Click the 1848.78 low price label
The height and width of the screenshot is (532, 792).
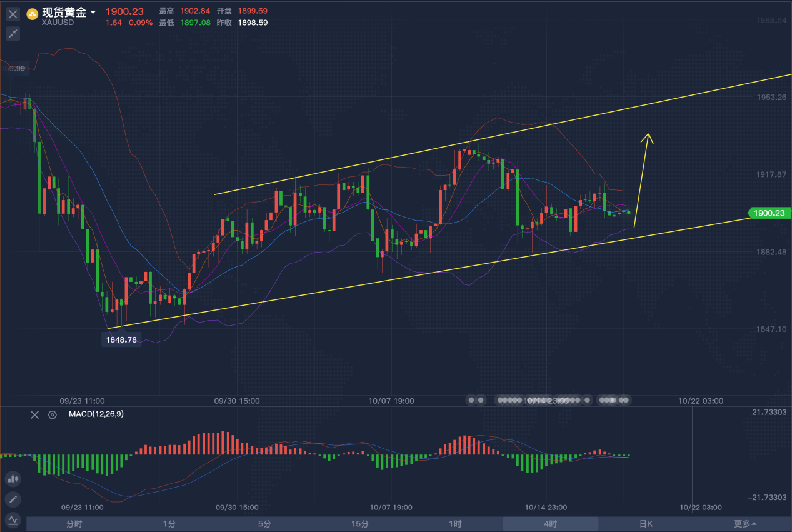[x=121, y=339]
